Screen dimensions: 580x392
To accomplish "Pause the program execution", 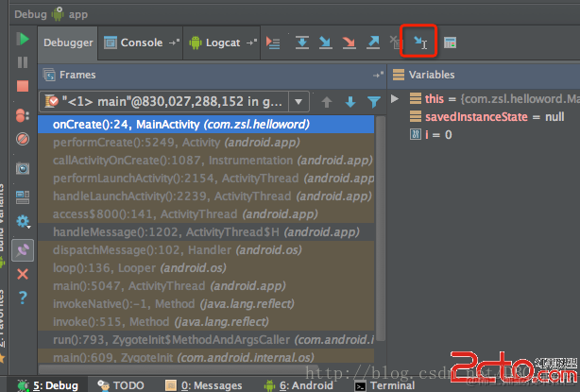I will click(x=23, y=62).
